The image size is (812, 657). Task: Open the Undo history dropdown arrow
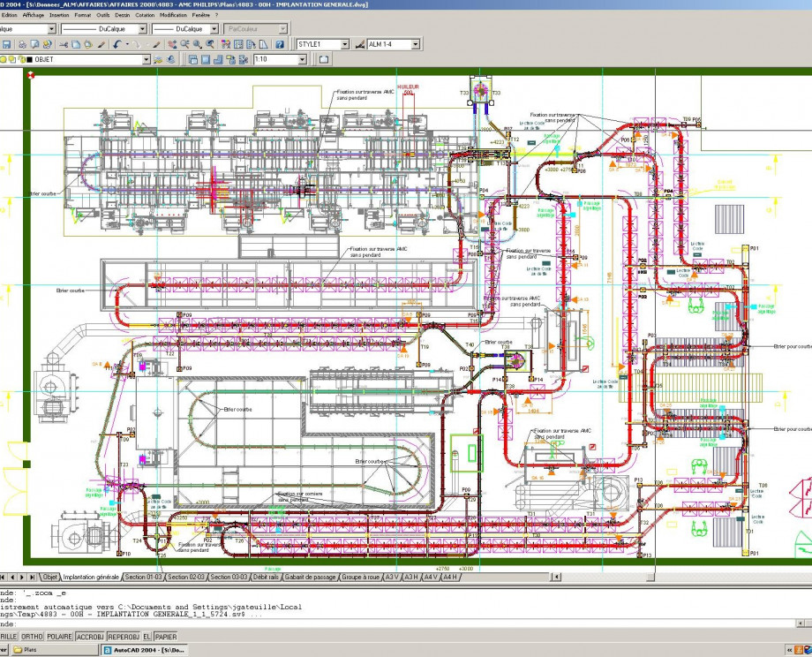coord(127,44)
